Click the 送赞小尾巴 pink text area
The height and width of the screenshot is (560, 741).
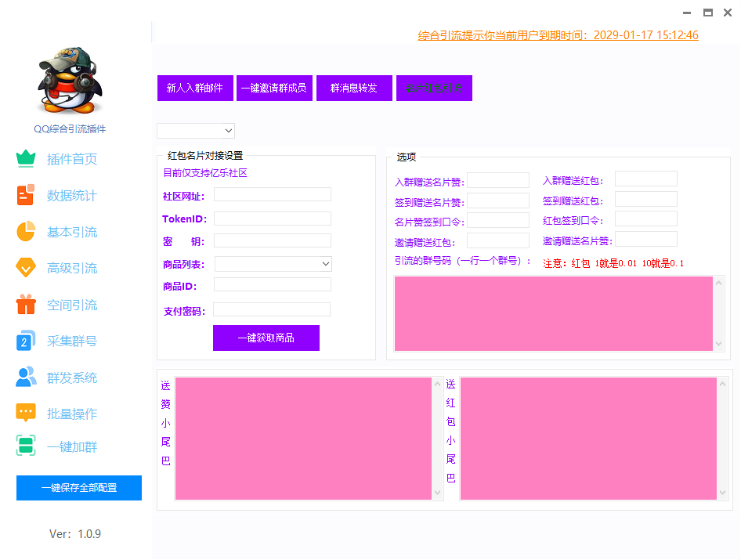click(303, 438)
